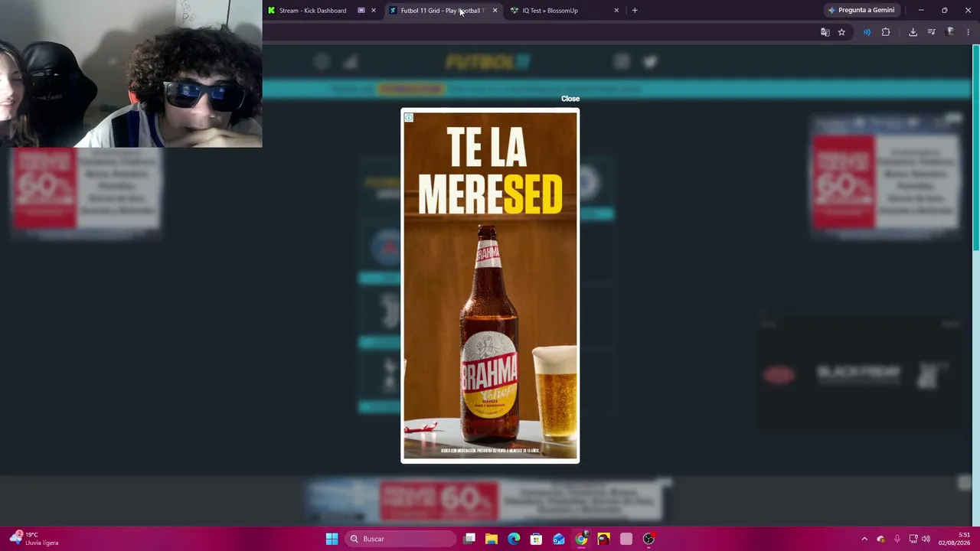Click the blue sound-wave extension icon
Image resolution: width=980 pixels, height=551 pixels.
[867, 32]
